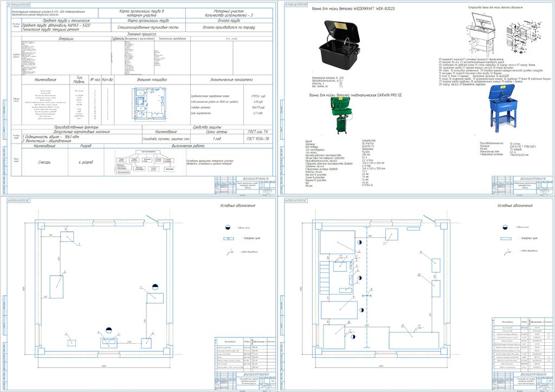Click the "Средства защиты" heading
555x392 pixels.
(208, 127)
